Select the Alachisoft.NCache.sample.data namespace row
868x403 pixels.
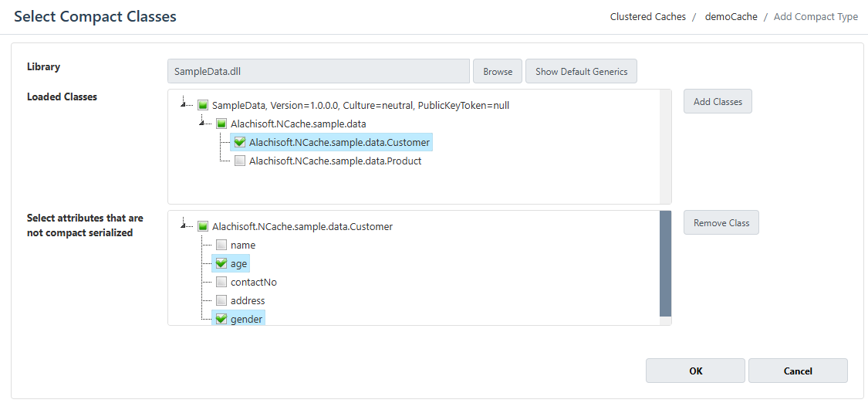299,124
